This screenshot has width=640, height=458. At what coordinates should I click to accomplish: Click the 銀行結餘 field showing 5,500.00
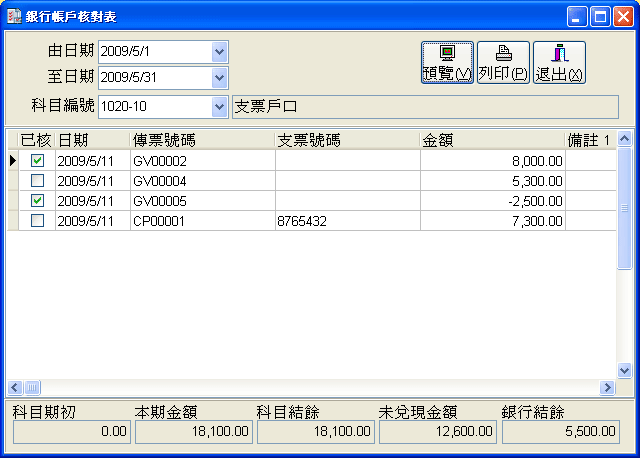tap(561, 431)
